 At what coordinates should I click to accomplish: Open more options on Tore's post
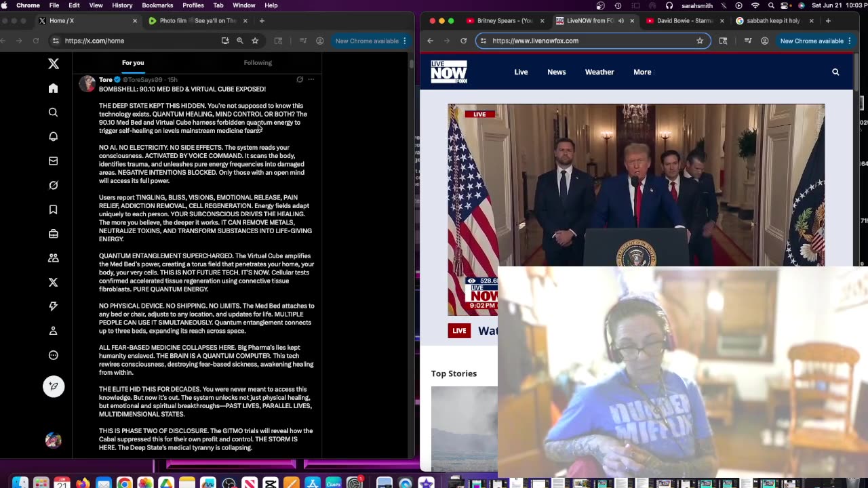311,79
